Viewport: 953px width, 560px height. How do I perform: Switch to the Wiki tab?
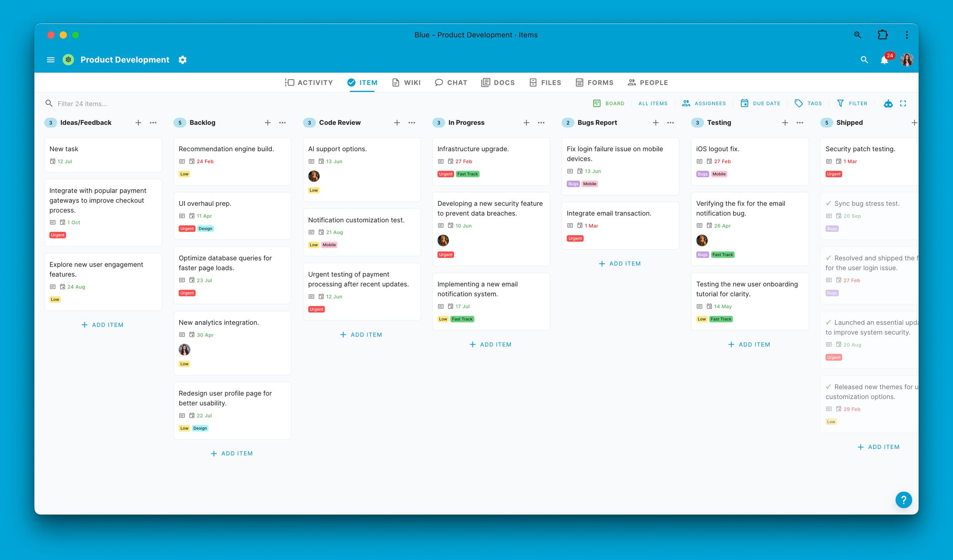[x=406, y=83]
